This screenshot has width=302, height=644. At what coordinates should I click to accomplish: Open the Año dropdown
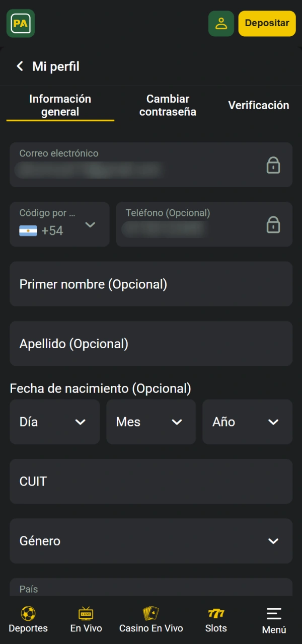247,422
